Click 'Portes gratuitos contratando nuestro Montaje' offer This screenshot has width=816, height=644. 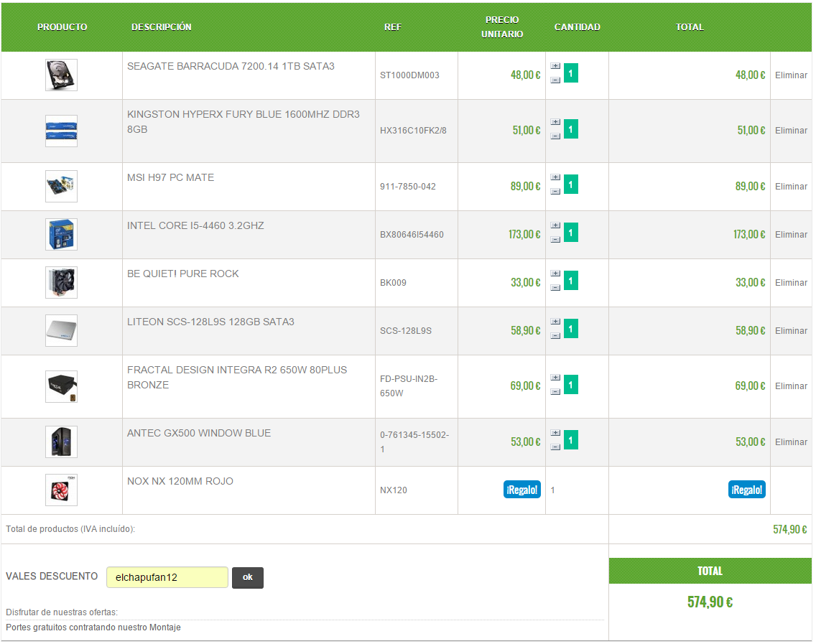tap(93, 627)
